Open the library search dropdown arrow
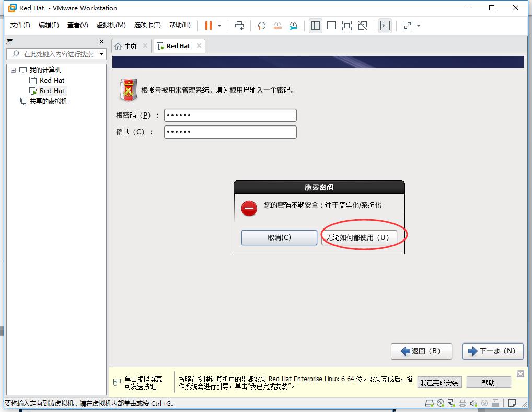The height and width of the screenshot is (412, 532). tap(101, 54)
